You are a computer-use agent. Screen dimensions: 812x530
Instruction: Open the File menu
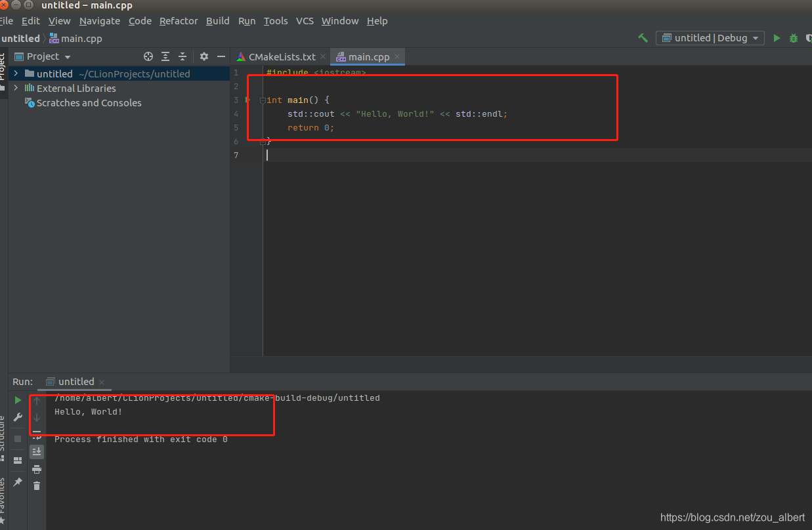click(x=6, y=21)
